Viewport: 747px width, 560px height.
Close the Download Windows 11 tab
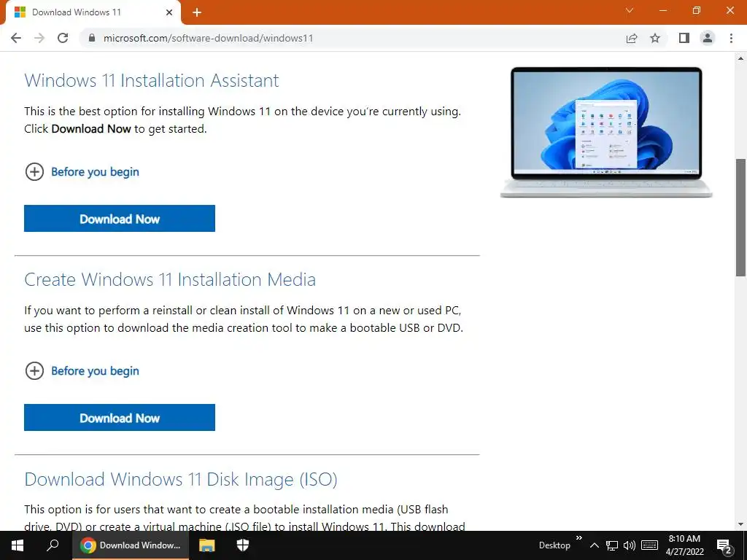pos(169,12)
